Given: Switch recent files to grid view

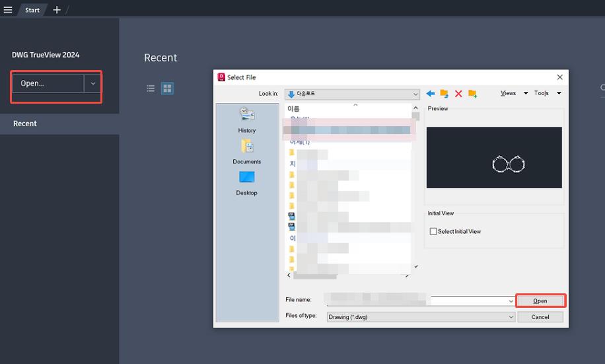Looking at the screenshot, I should [167, 89].
